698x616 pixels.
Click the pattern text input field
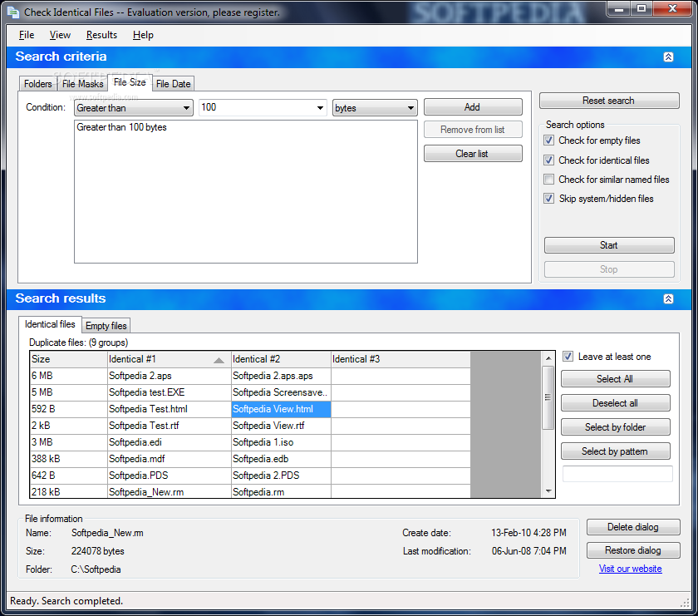[x=617, y=474]
